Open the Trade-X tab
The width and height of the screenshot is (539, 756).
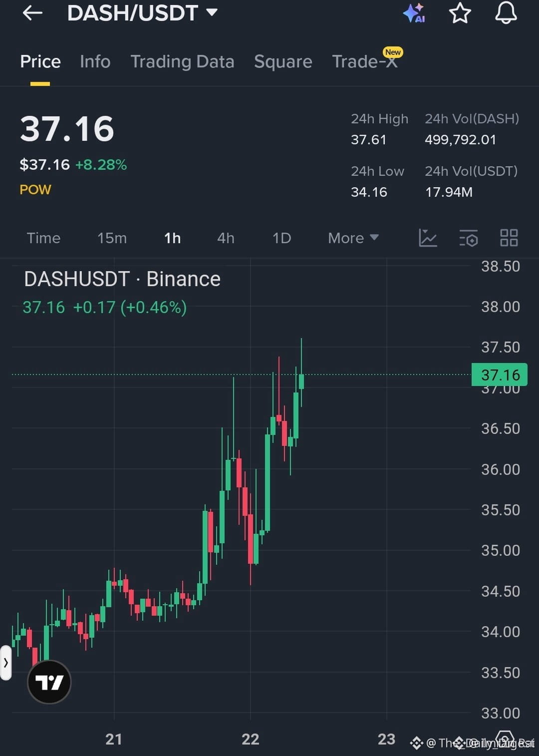(365, 61)
